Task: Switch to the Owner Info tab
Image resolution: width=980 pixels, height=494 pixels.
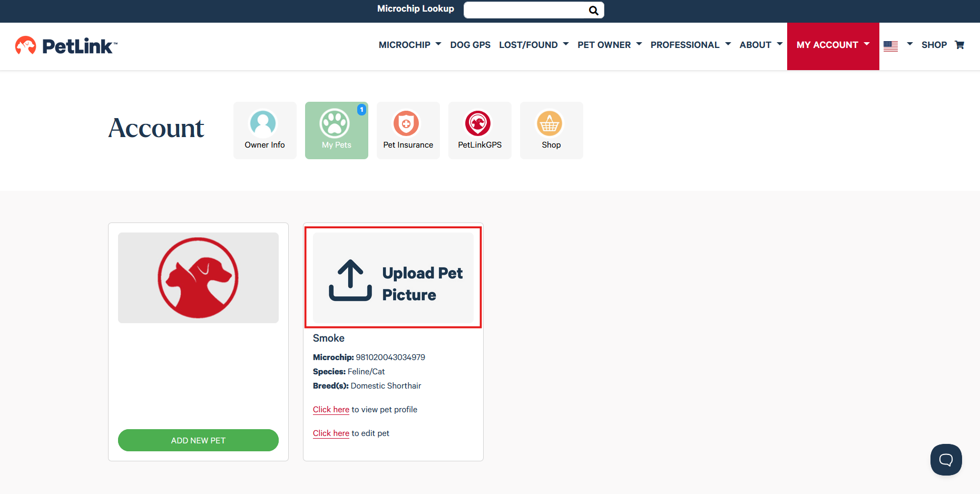Action: click(265, 130)
